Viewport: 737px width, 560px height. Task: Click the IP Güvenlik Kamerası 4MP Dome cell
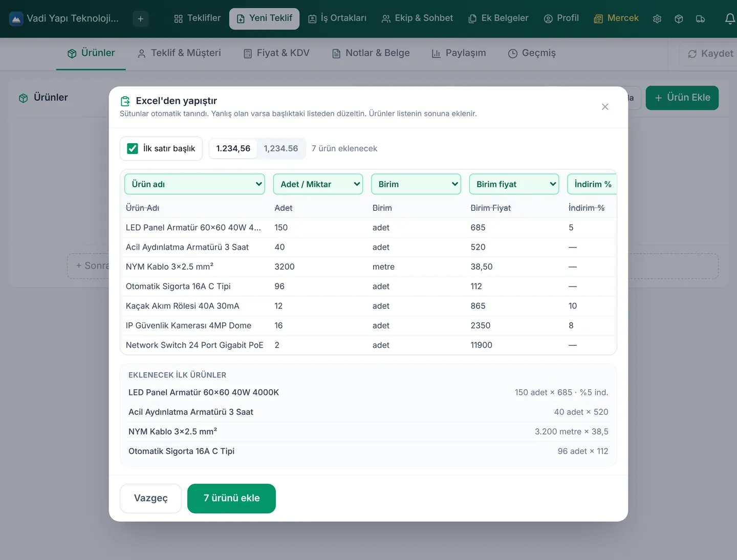pyautogui.click(x=188, y=325)
